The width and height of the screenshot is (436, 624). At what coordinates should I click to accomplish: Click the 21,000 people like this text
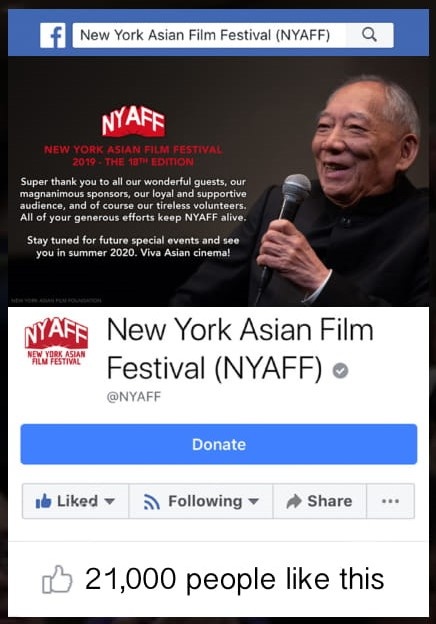235,579
